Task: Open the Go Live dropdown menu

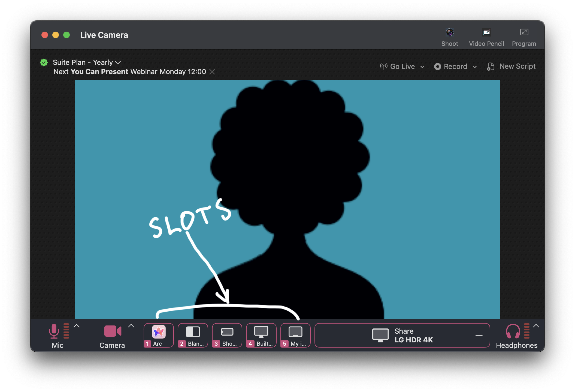Action: click(x=422, y=67)
